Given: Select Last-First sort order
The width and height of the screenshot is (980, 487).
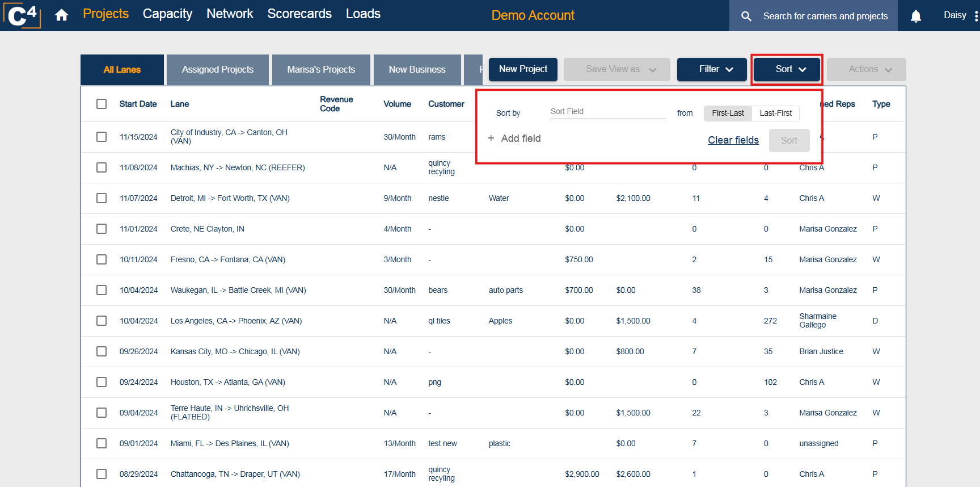Looking at the screenshot, I should pos(776,113).
